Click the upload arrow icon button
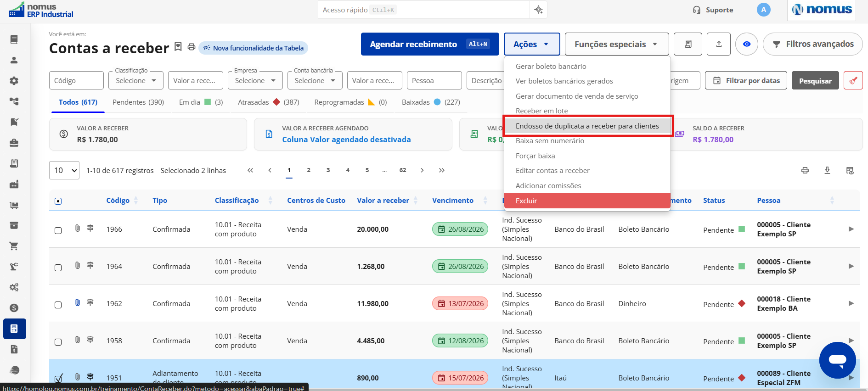This screenshot has height=391, width=868. (719, 44)
